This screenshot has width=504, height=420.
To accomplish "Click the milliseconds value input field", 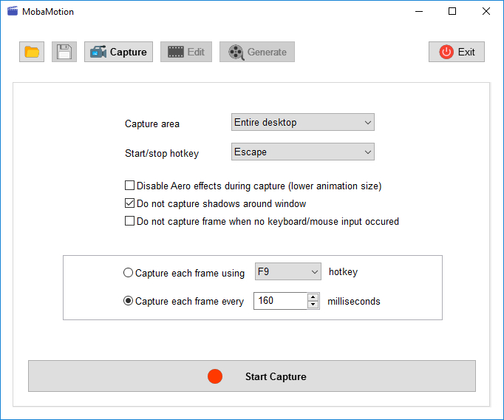I will [x=279, y=301].
